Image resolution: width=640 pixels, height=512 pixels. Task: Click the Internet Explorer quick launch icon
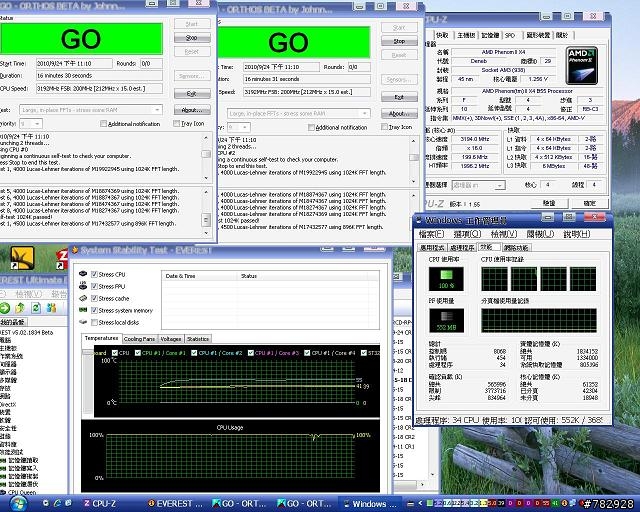click(57, 503)
